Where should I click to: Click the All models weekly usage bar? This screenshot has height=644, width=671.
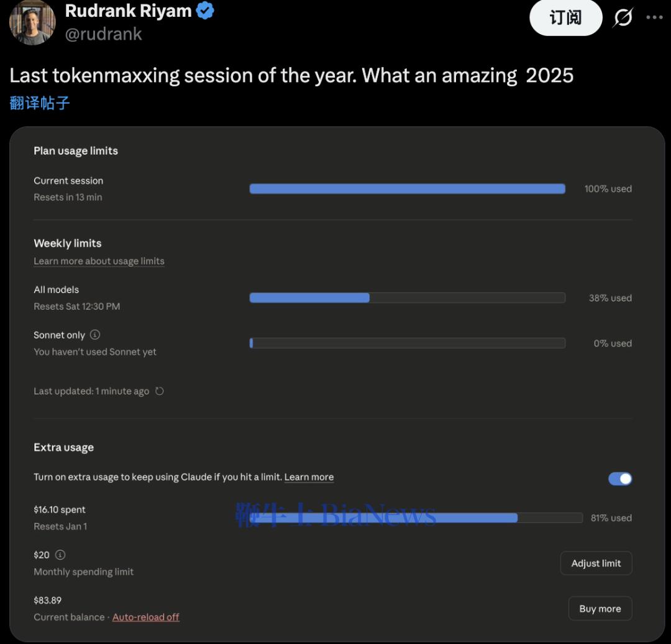click(407, 298)
